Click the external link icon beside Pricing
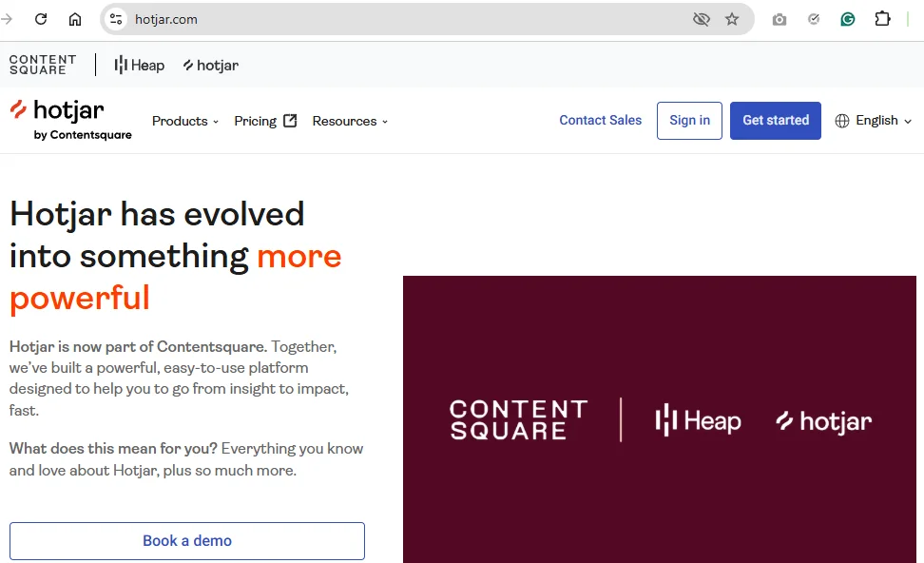The image size is (924, 563). [290, 121]
